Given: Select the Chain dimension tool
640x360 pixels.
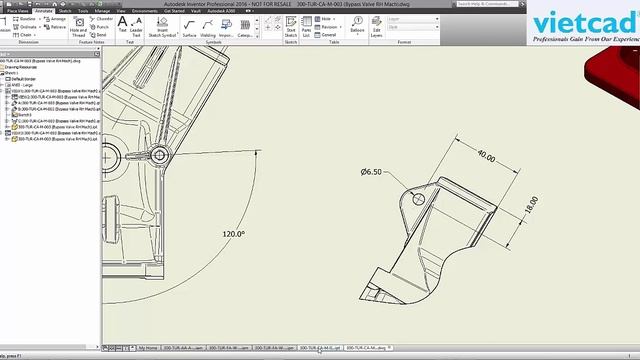Looking at the screenshot, I should [22, 35].
